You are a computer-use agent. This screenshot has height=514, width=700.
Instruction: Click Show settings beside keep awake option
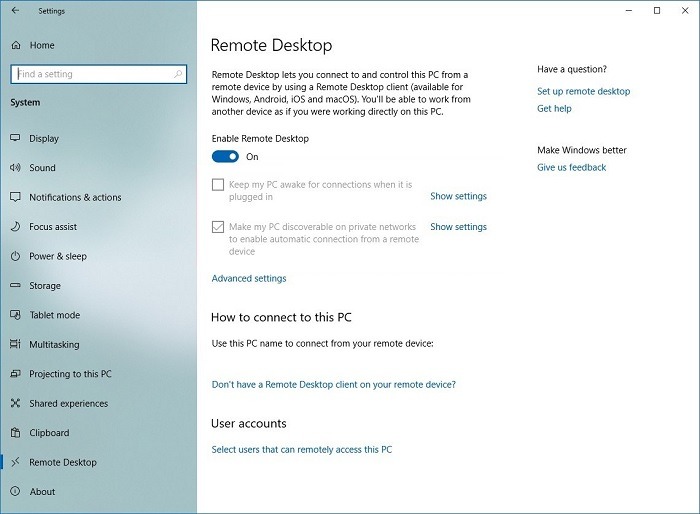click(458, 196)
